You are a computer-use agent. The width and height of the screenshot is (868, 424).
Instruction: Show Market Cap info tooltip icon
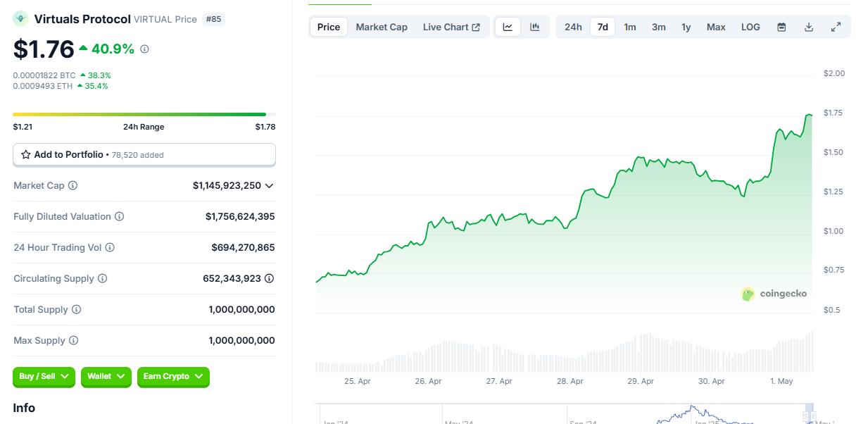tap(73, 185)
